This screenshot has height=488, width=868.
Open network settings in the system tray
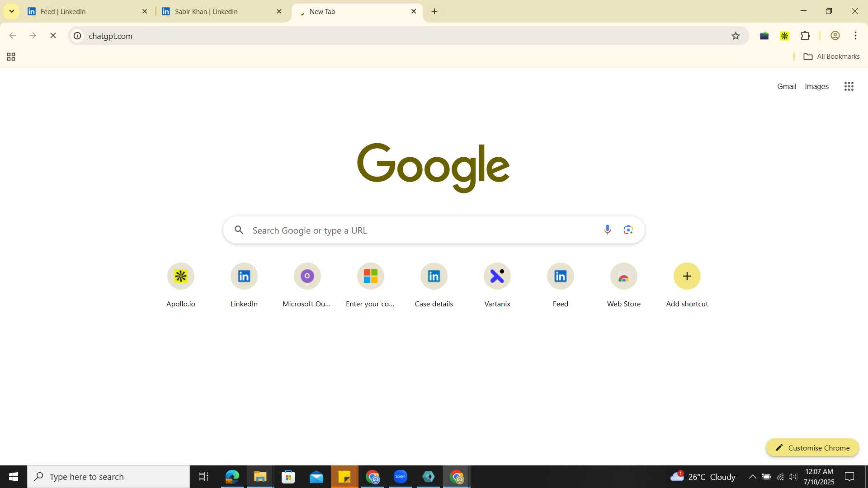pos(780,477)
